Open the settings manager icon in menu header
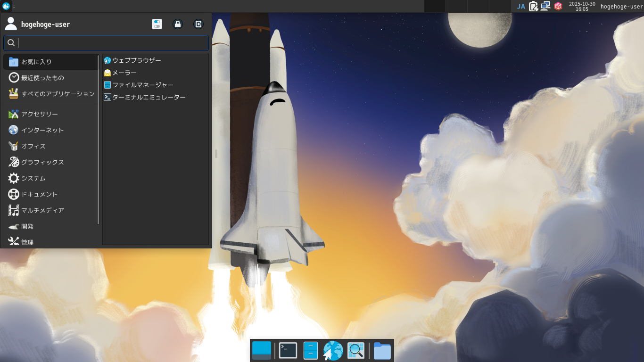The height and width of the screenshot is (362, 644). 157,24
